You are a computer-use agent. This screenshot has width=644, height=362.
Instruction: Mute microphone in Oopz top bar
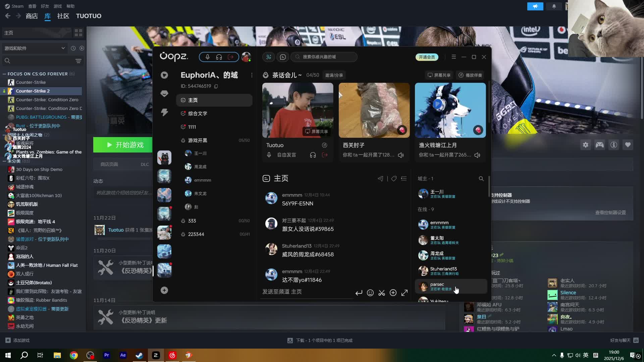coord(208,57)
